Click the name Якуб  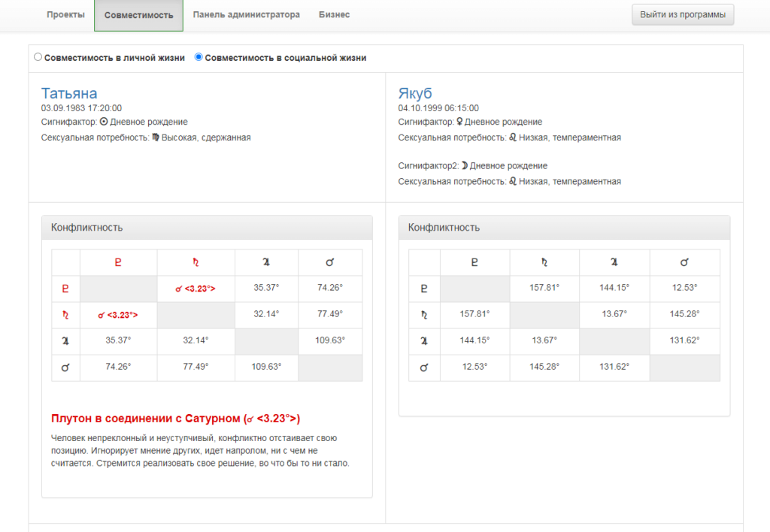415,93
